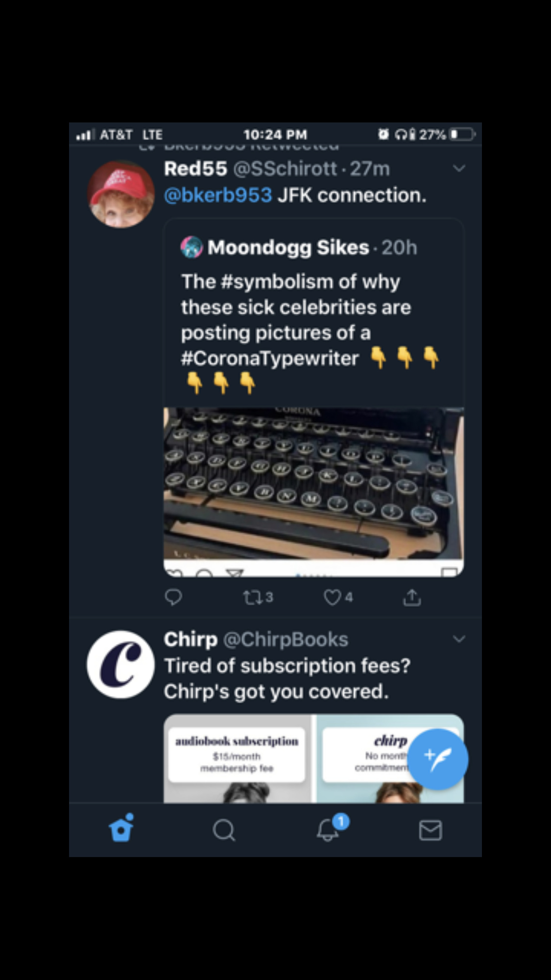The image size is (551, 980).
Task: Open the Messages envelope tab
Action: 431,830
